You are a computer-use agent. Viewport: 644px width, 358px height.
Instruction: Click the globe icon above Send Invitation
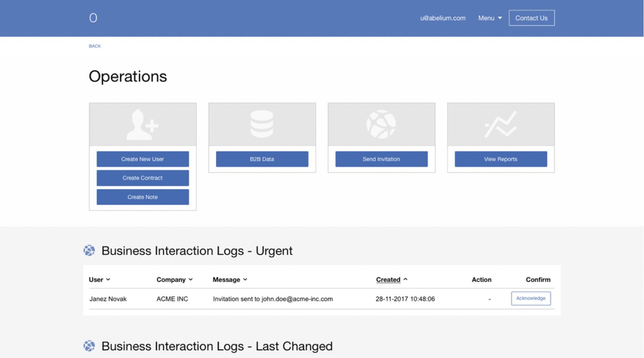click(381, 124)
